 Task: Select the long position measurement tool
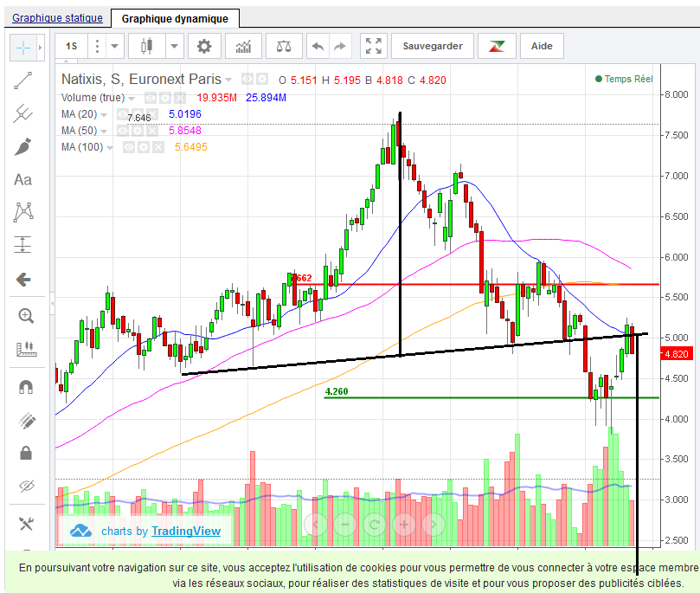[23, 245]
